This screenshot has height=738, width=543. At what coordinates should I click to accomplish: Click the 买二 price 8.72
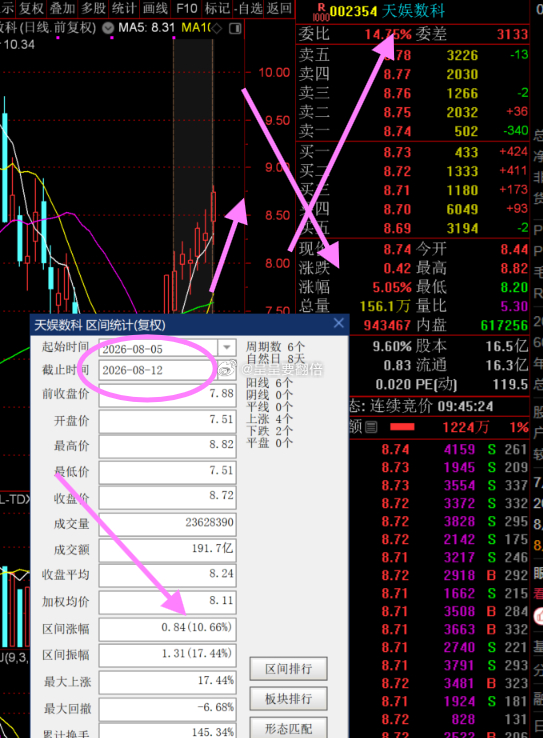click(x=397, y=171)
